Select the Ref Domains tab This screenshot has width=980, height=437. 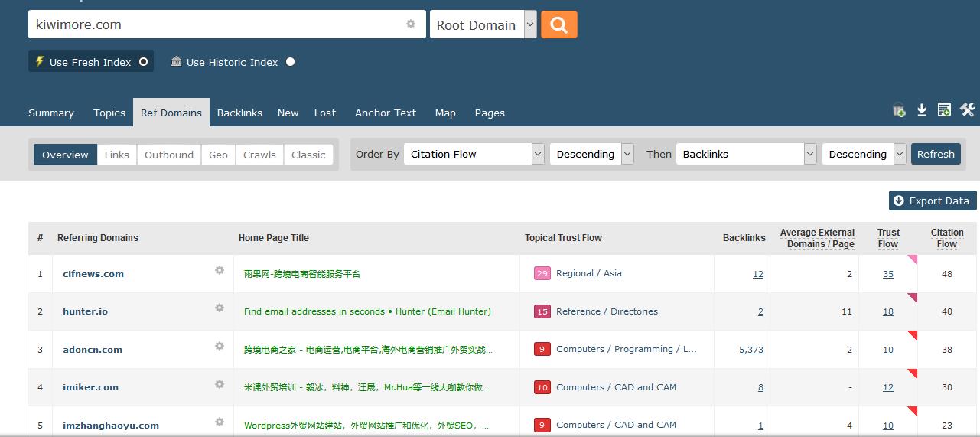pyautogui.click(x=171, y=113)
